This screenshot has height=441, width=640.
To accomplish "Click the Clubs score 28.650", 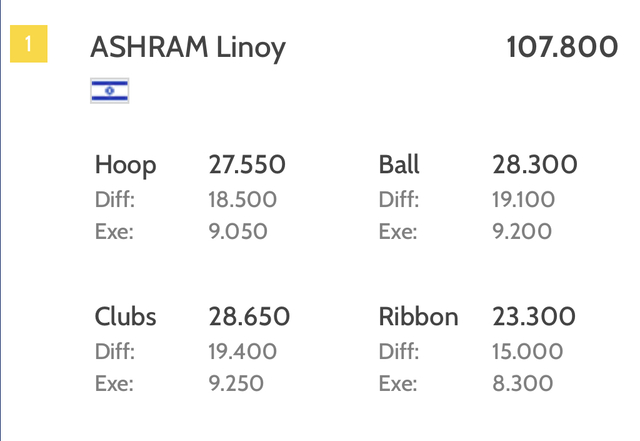I will (249, 316).
